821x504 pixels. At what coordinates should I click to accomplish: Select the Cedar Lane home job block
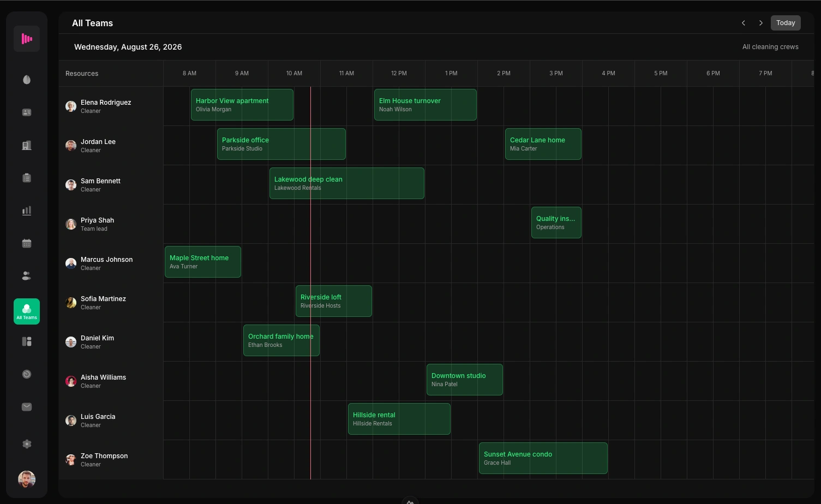tap(543, 144)
